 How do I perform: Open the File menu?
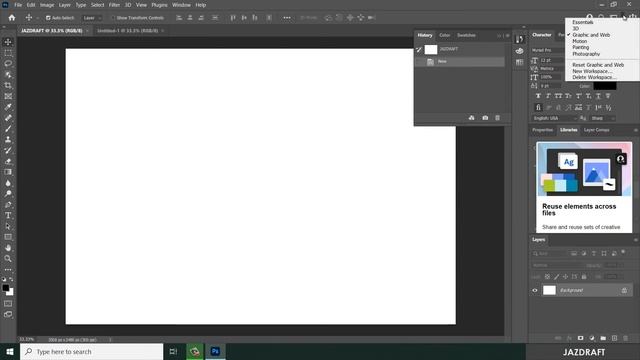point(18,5)
